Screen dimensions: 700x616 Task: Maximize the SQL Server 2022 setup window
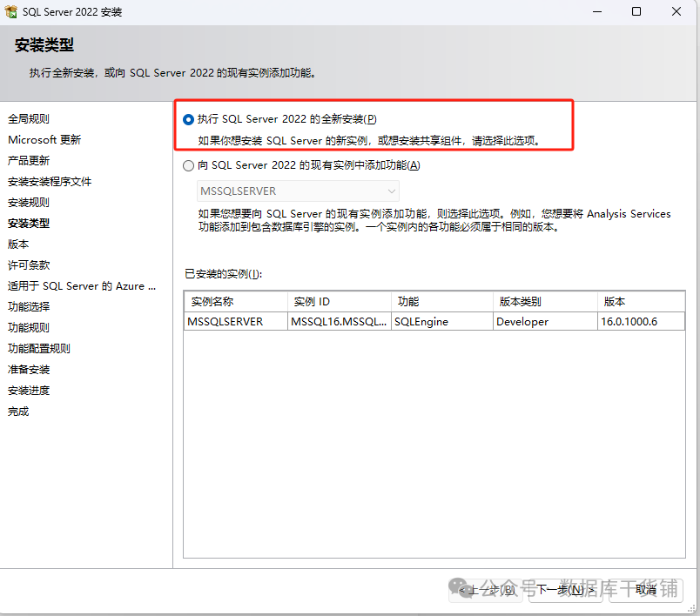(x=636, y=11)
